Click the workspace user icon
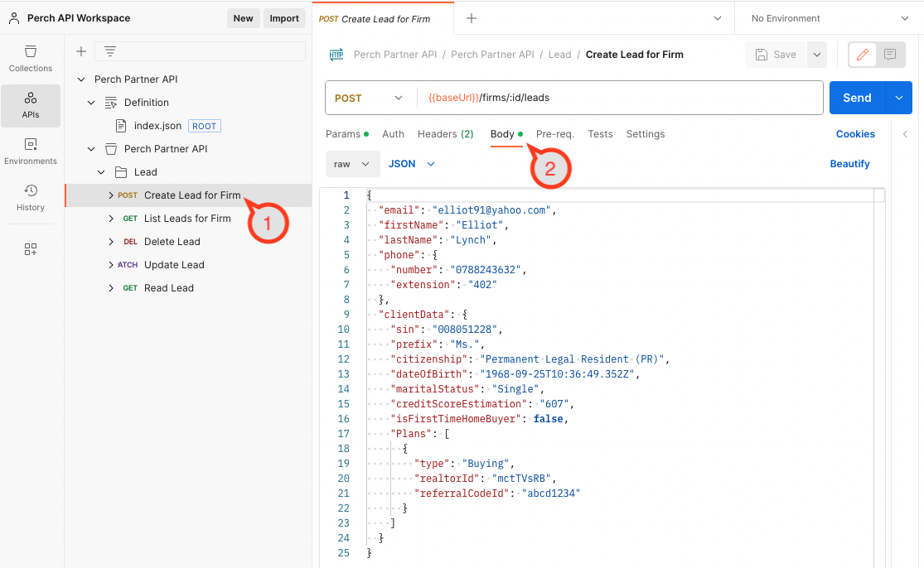Viewport: 924px width, 568px height. (x=14, y=18)
